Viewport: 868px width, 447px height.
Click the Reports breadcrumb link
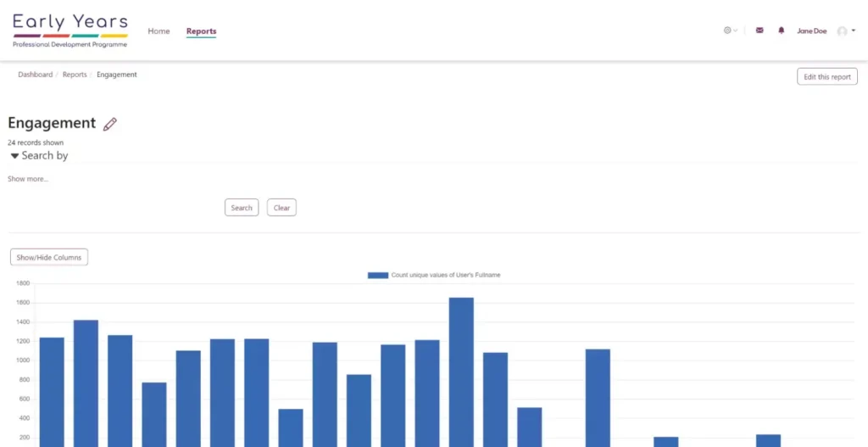coord(75,75)
